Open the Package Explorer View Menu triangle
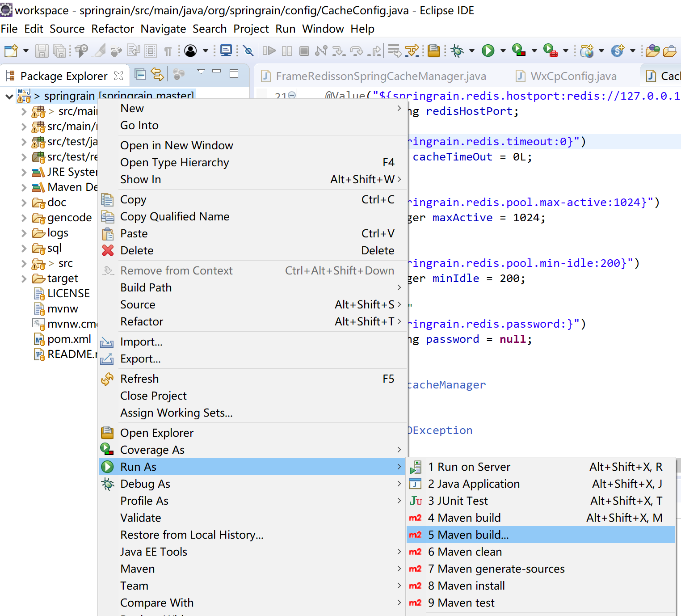The width and height of the screenshot is (681, 616). [x=201, y=72]
